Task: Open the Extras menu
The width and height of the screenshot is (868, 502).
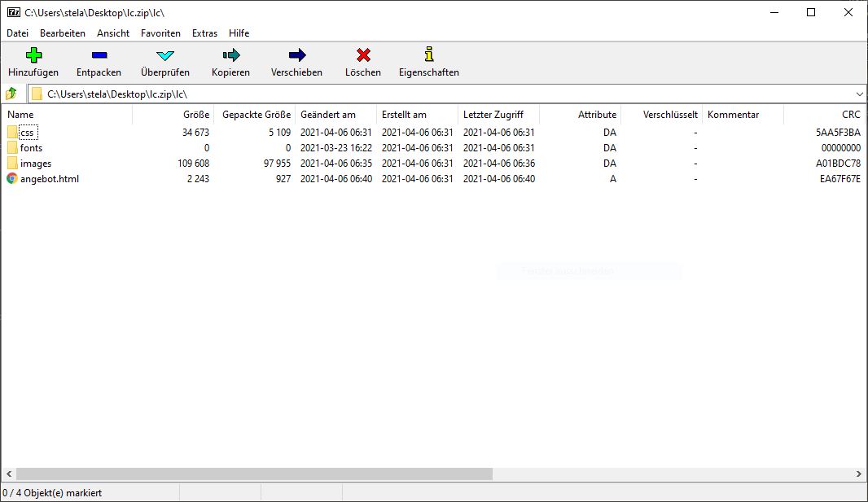Action: pos(204,33)
